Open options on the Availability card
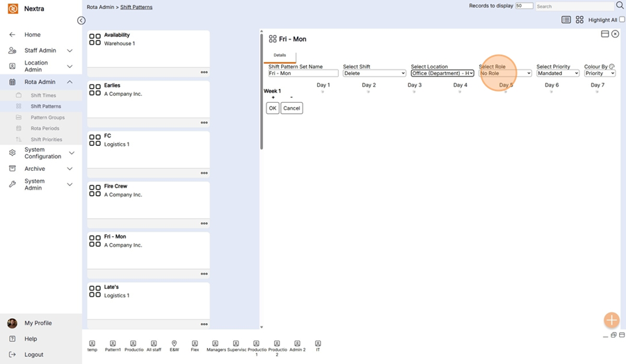626x364 pixels. click(x=204, y=72)
